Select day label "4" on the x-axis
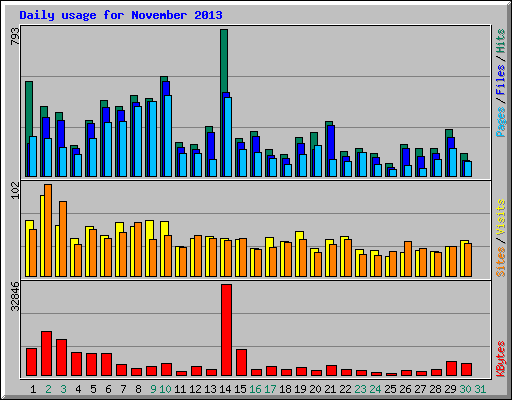Screen dimensions: 512x400 coord(78,389)
